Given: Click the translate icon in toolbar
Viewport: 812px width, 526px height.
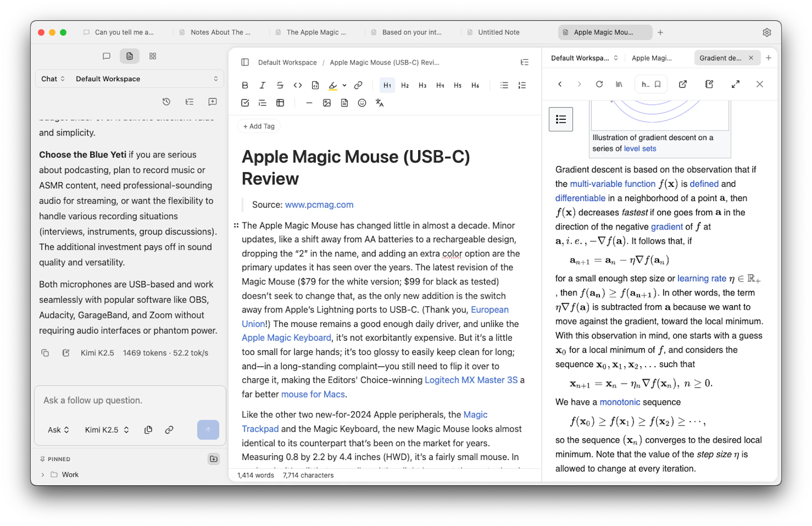Looking at the screenshot, I should [x=380, y=103].
